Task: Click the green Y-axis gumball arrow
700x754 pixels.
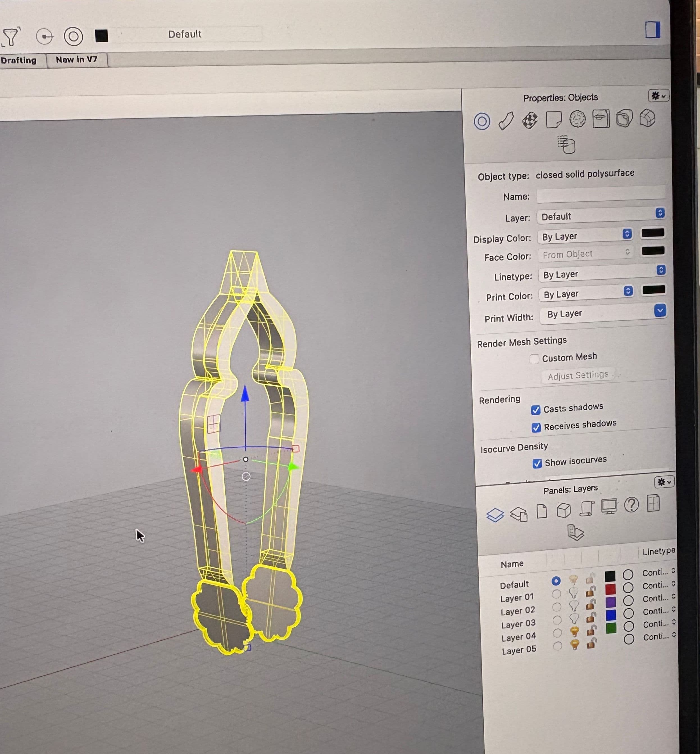Action: (x=293, y=467)
